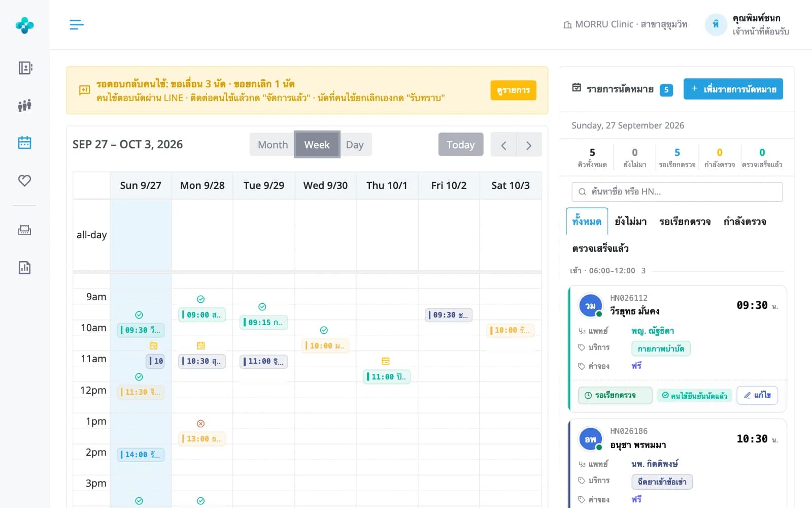Select the กำลังตรวจ filter tab

[x=745, y=221]
